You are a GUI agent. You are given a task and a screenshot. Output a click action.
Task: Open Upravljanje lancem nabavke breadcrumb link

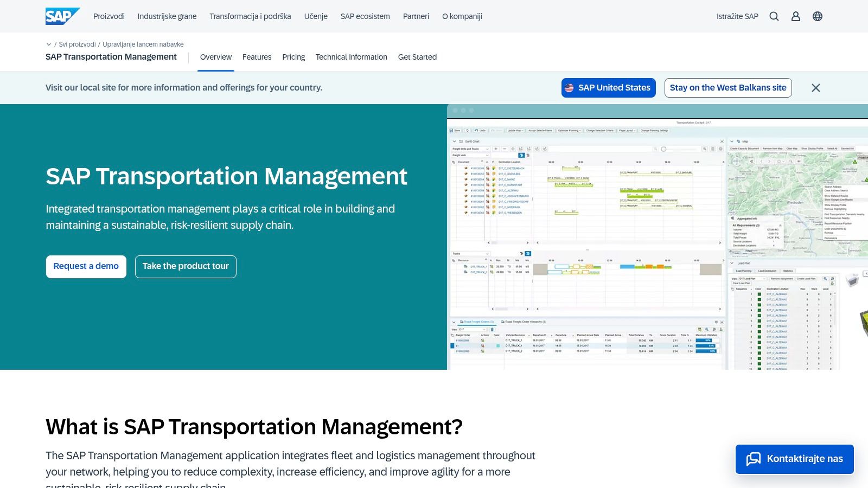[x=143, y=44]
